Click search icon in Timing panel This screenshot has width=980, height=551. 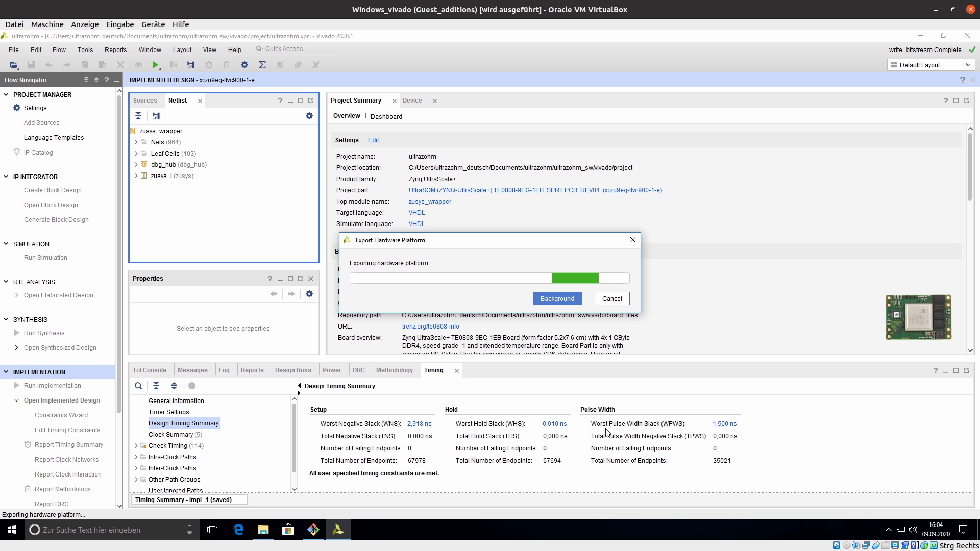[138, 386]
